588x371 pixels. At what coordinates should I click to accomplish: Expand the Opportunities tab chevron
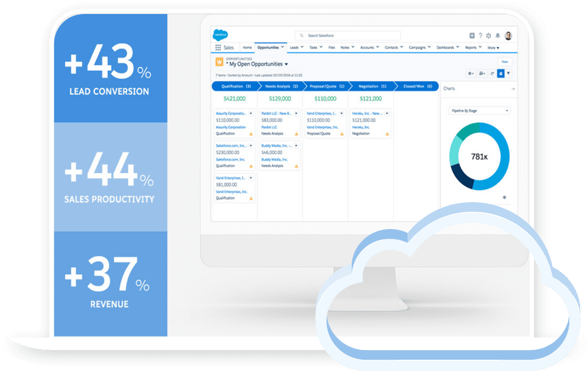pyautogui.click(x=282, y=47)
